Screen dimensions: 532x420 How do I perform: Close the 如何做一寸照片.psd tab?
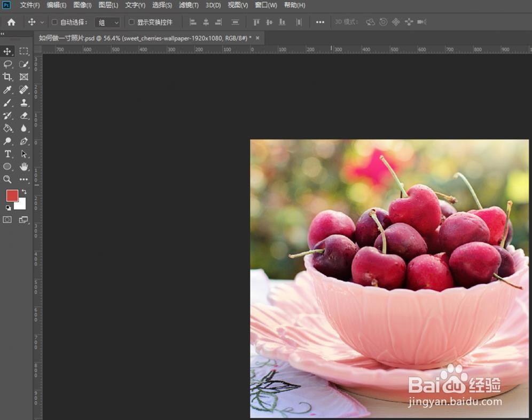(257, 38)
